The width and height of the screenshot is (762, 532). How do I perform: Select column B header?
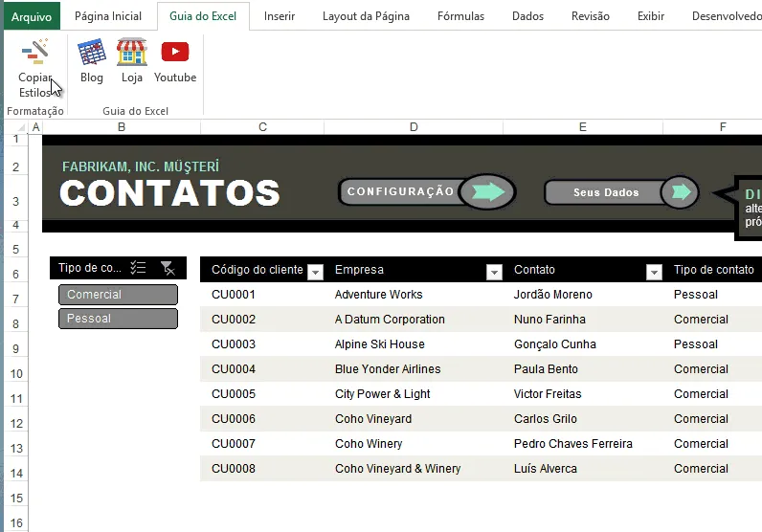[122, 127]
